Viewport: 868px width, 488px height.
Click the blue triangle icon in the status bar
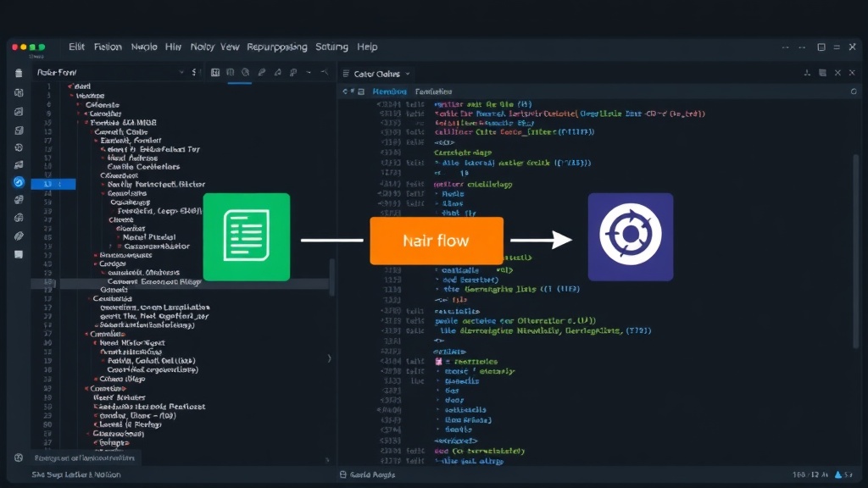pos(838,474)
